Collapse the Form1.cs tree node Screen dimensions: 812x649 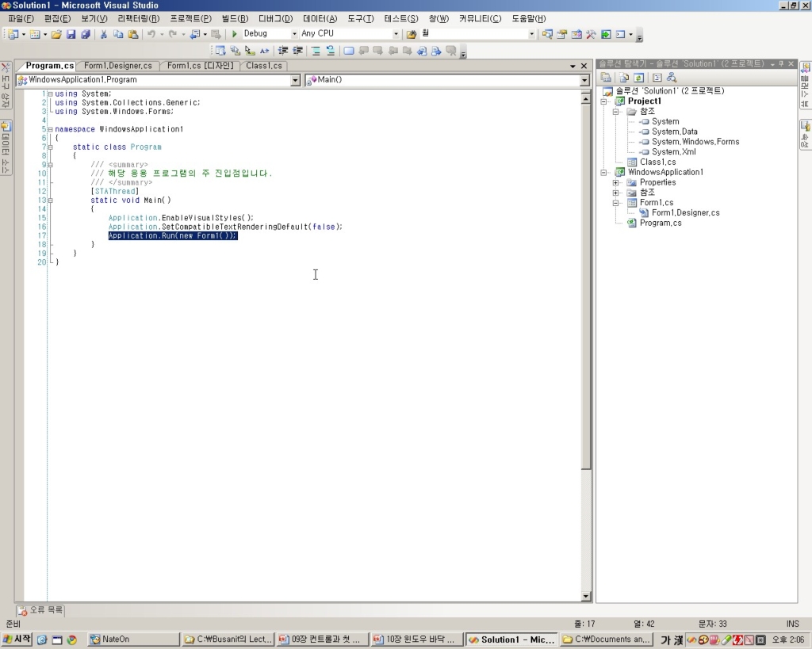click(x=615, y=203)
